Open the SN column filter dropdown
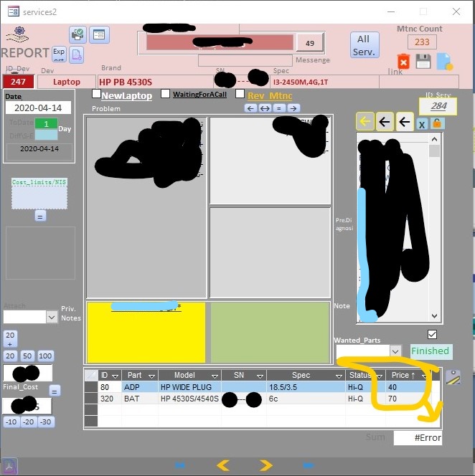 pyautogui.click(x=260, y=376)
